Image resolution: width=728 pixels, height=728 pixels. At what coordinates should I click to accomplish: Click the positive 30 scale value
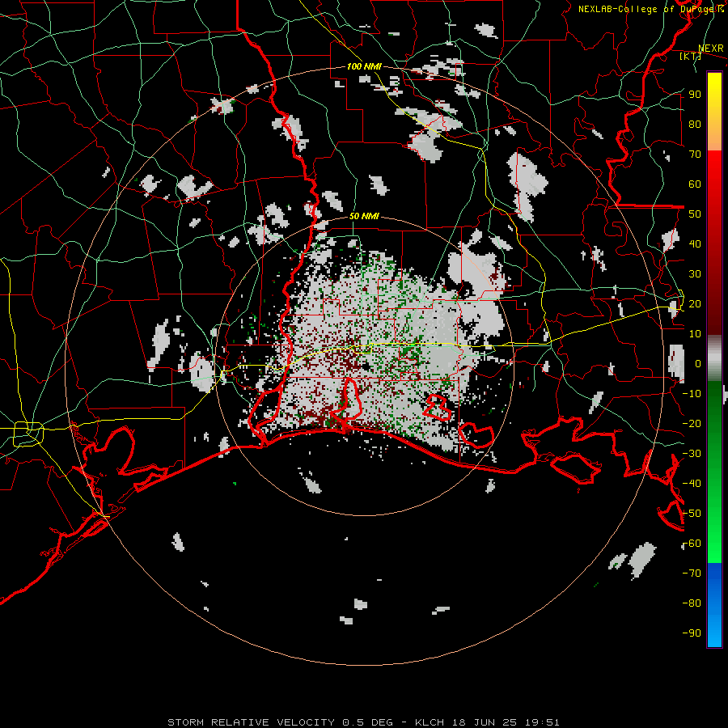click(695, 274)
